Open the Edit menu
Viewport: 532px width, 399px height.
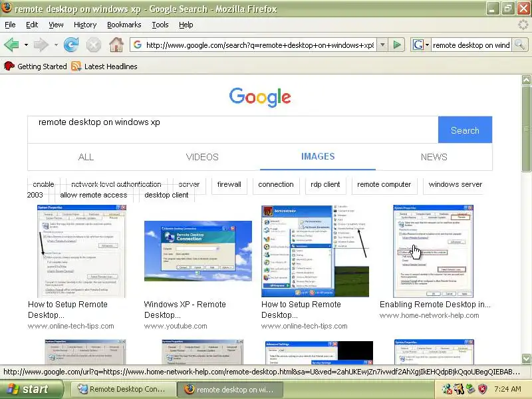32,25
